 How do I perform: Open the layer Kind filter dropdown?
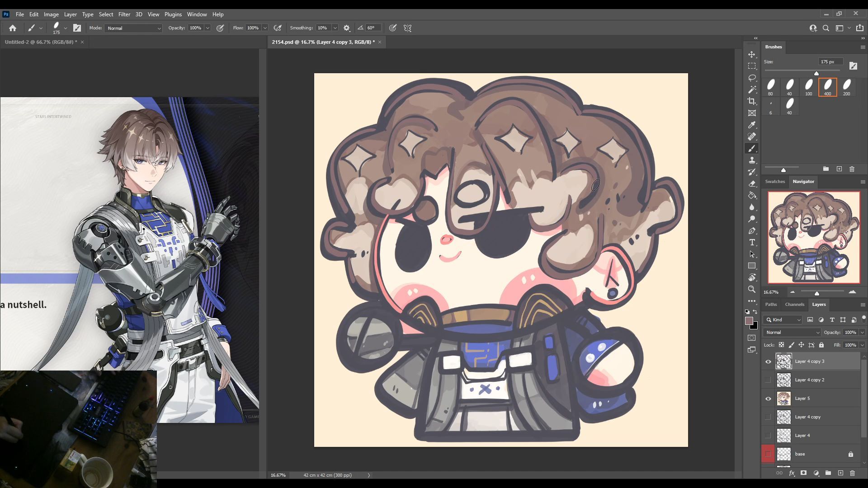click(783, 319)
